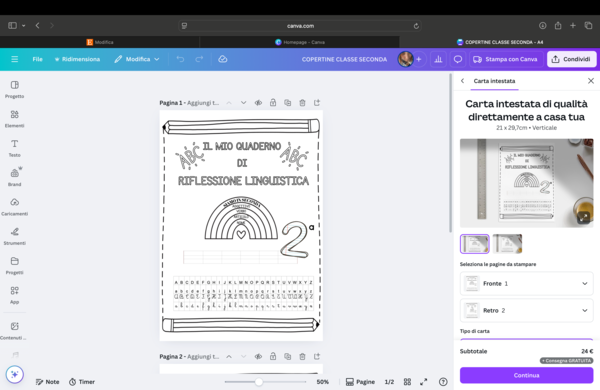
Task: Open the Caricamenti uploads panel
Action: click(15, 207)
